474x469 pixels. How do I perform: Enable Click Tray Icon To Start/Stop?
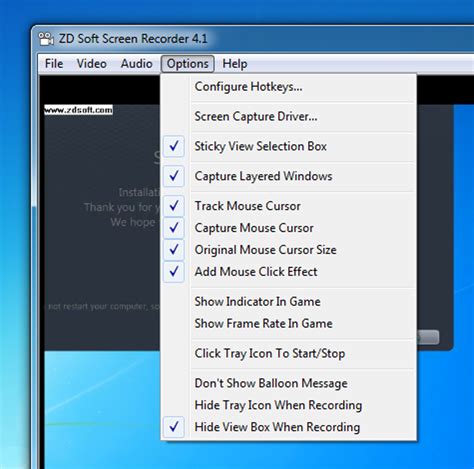click(288, 353)
